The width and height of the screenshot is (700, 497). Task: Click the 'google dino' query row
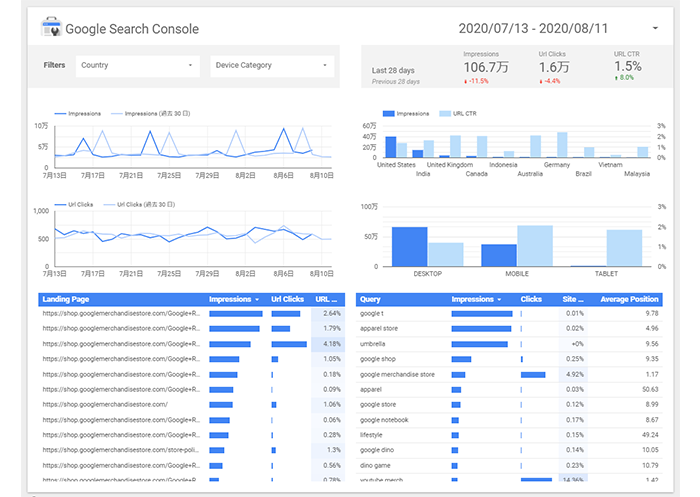tap(509, 450)
